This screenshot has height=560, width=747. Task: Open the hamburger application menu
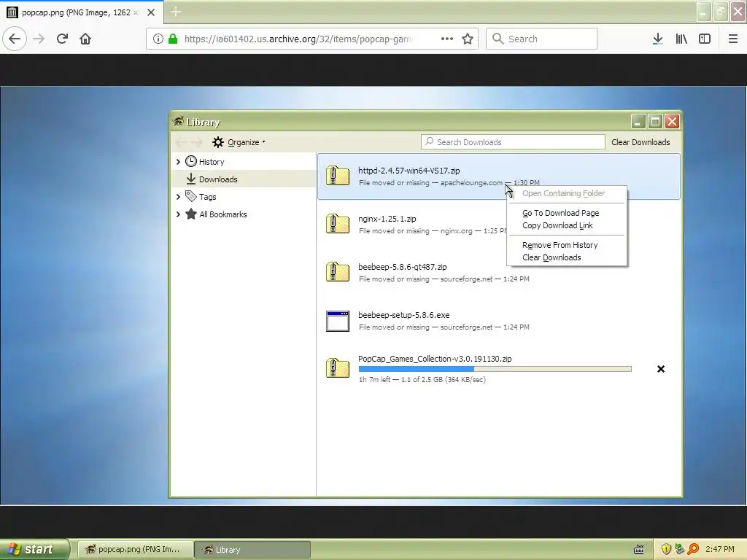click(x=733, y=39)
